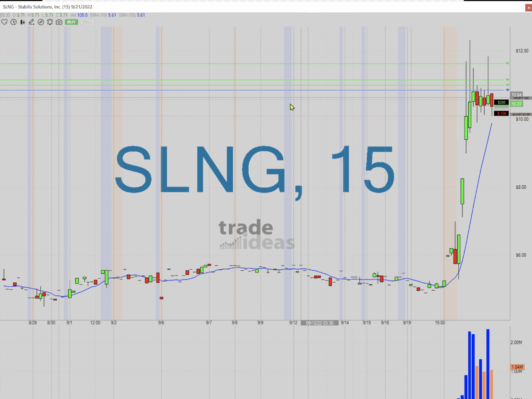Click the $12.00 price axis label
The image size is (532, 399).
click(522, 51)
